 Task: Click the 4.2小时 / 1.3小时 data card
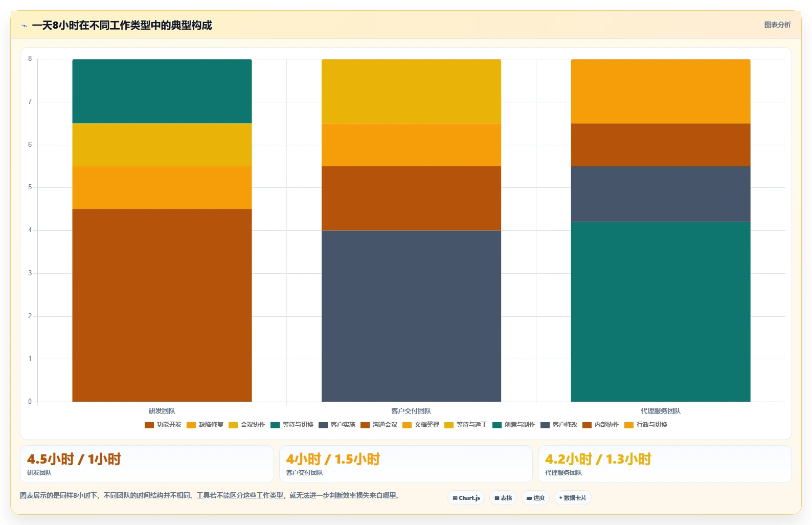(x=665, y=464)
